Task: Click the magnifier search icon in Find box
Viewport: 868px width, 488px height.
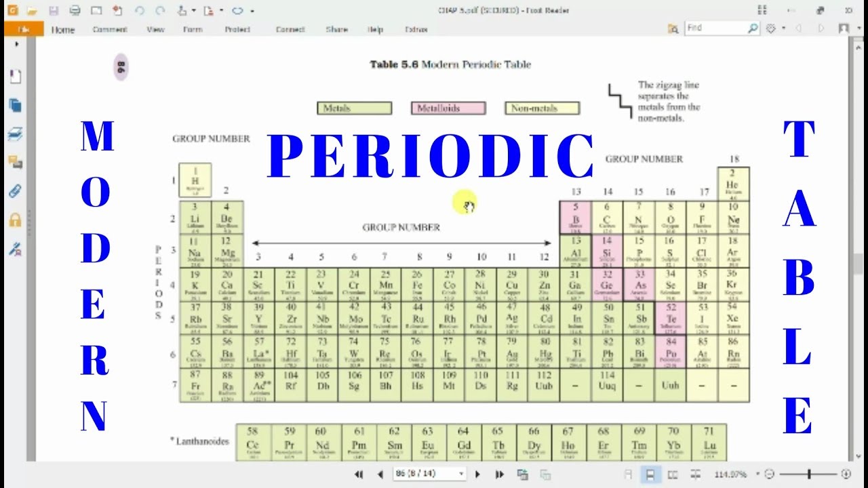Action: 753,28
